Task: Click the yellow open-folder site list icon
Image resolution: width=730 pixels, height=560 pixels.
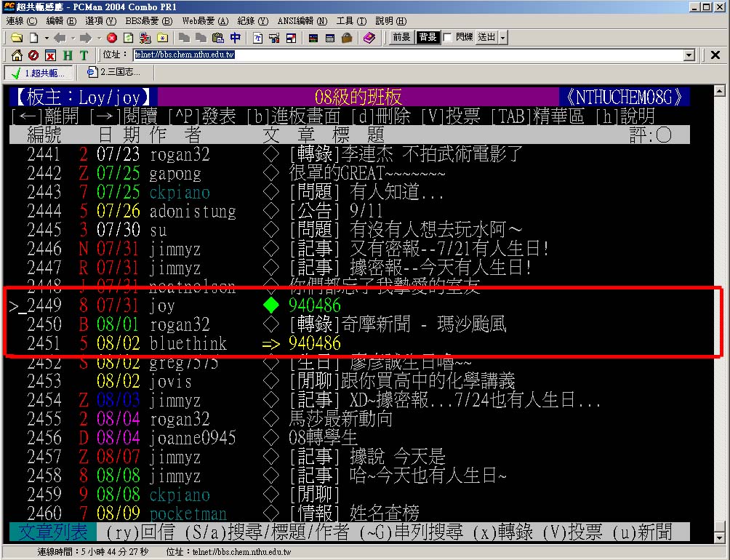Action: click(x=16, y=38)
